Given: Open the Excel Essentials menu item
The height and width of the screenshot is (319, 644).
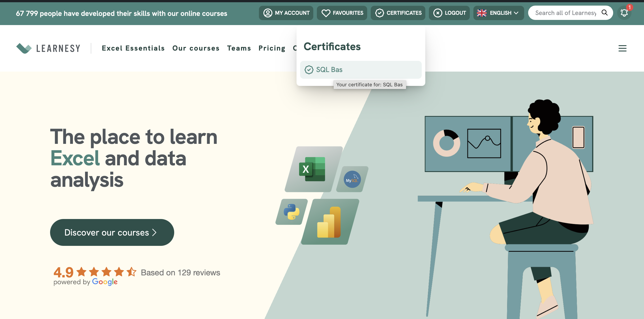Looking at the screenshot, I should pos(133,48).
